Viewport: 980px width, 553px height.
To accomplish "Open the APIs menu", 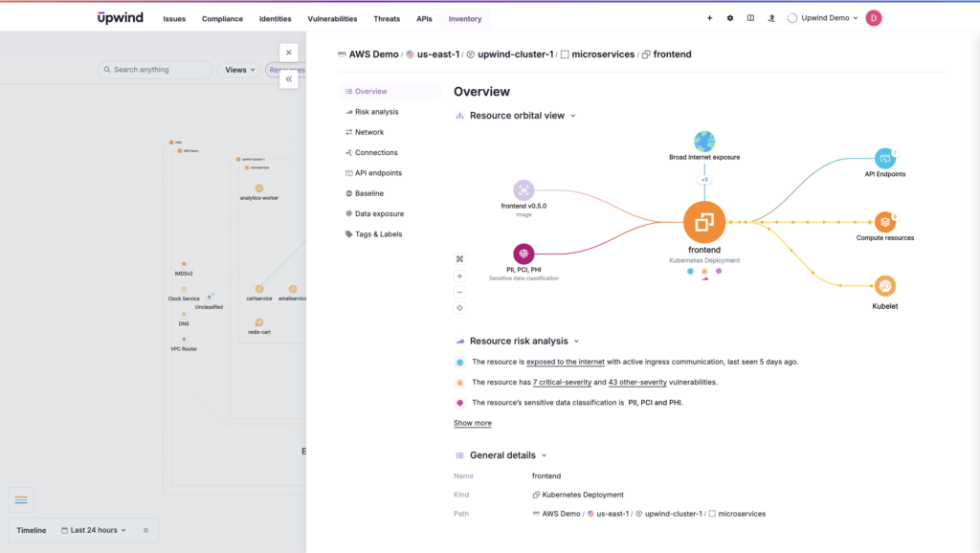I will click(x=424, y=19).
